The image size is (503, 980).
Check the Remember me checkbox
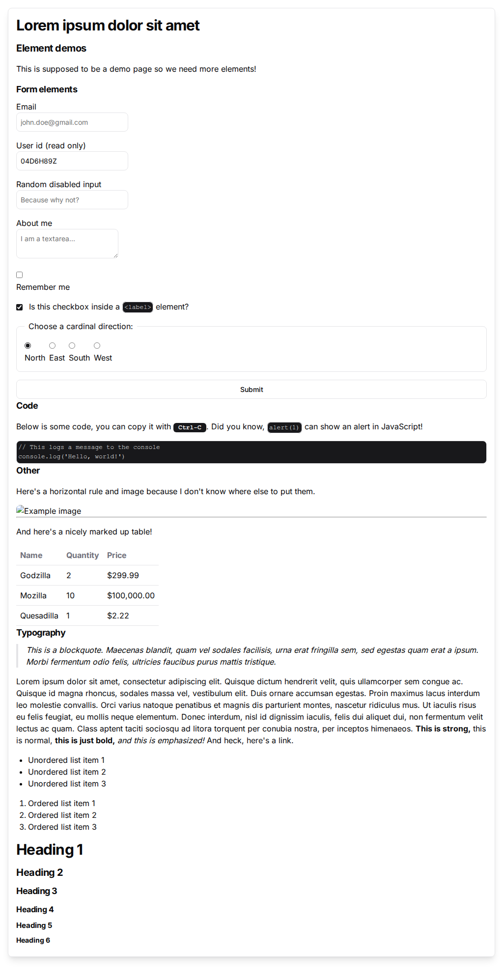[20, 275]
